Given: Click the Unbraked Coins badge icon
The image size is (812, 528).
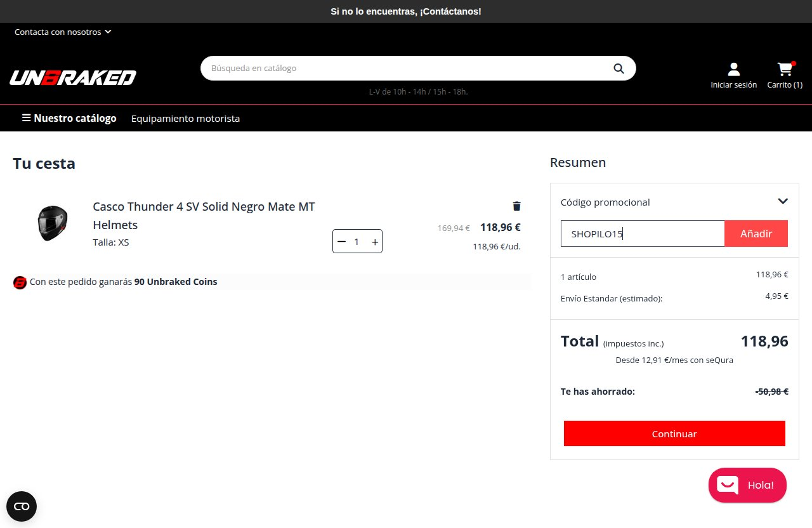Looking at the screenshot, I should coord(20,282).
